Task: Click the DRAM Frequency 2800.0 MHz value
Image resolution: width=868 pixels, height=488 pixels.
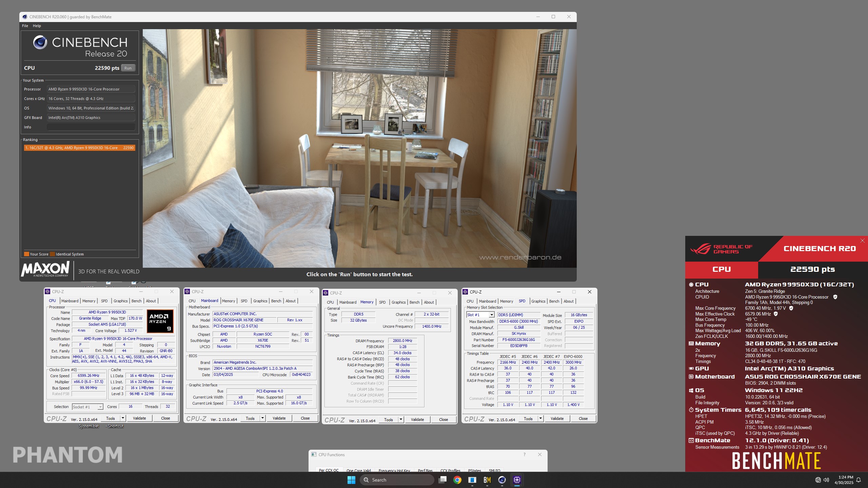Action: click(x=402, y=341)
